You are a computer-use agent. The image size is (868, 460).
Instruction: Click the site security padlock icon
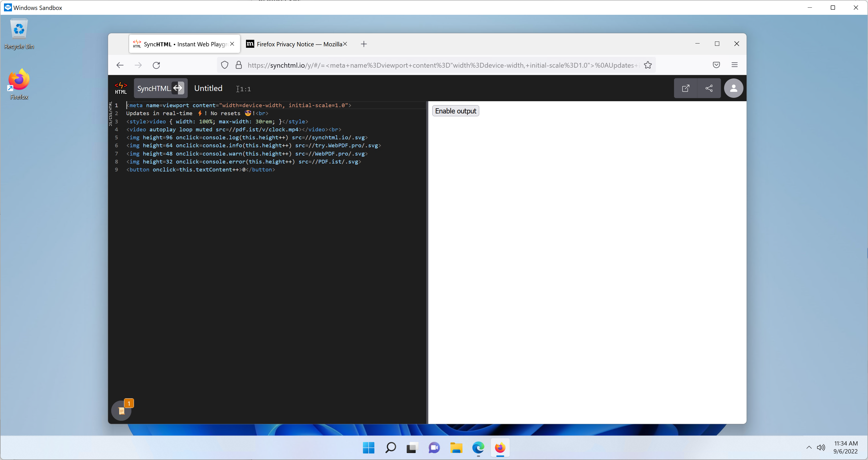[239, 65]
